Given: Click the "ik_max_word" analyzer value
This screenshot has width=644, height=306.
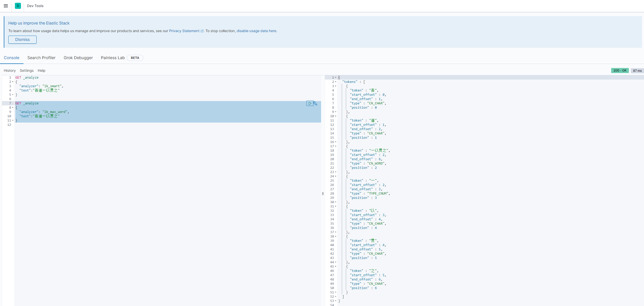Looking at the screenshot, I should 55,112.
